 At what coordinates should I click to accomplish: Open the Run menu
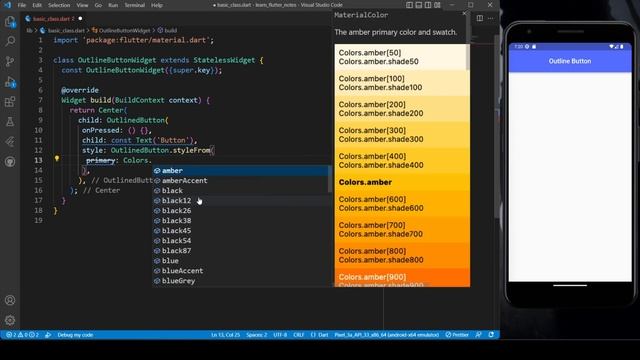point(113,5)
